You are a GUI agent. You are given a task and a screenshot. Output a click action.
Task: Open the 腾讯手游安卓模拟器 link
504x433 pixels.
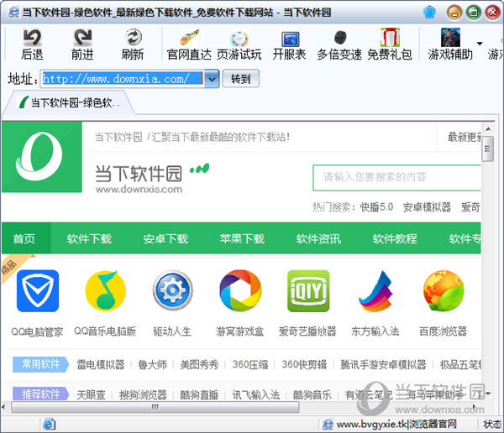pyautogui.click(x=383, y=364)
